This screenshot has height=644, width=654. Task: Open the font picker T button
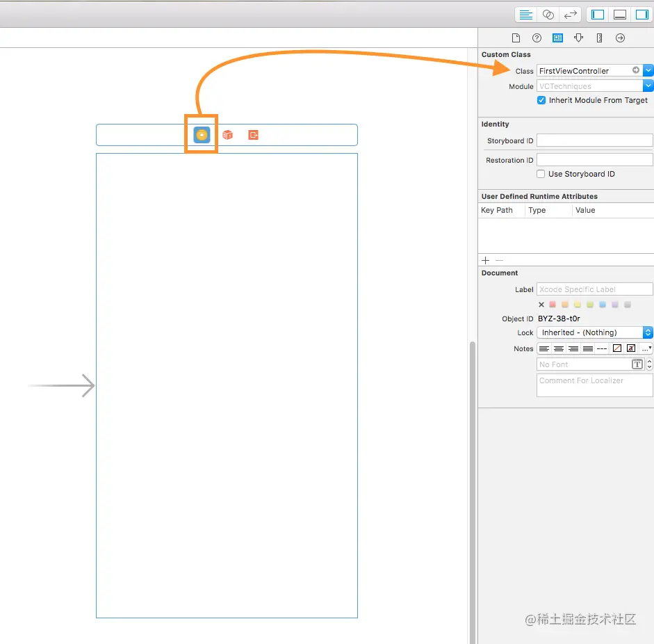[x=637, y=364]
